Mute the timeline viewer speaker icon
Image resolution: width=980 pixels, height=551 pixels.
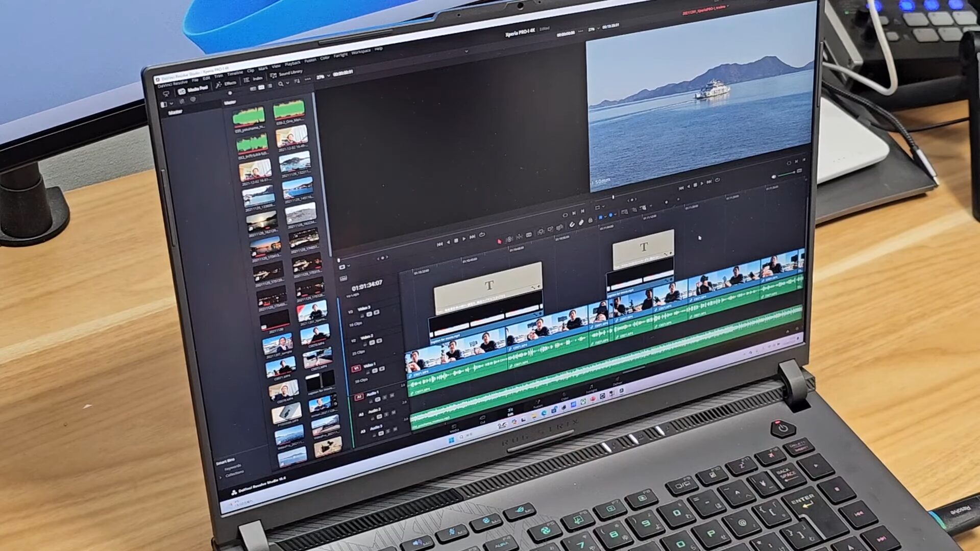pos(774,177)
